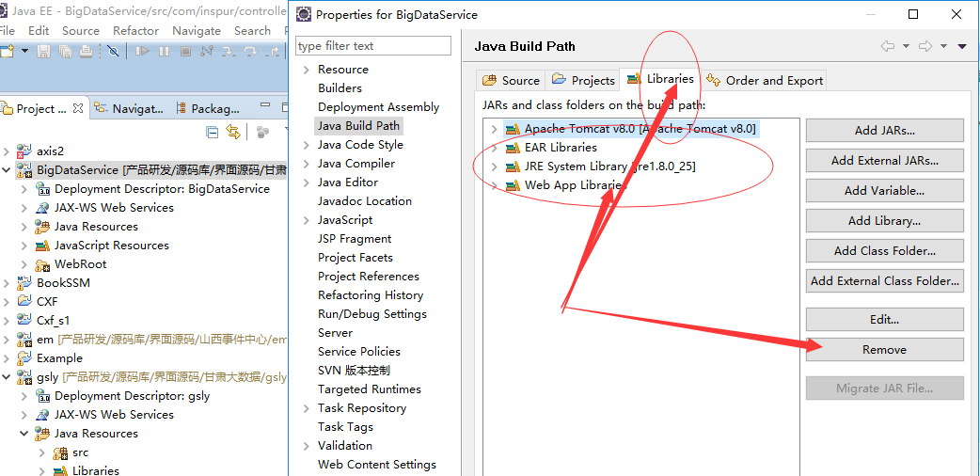980x476 pixels.
Task: Expand JavaScript Resources node
Action: (x=24, y=246)
